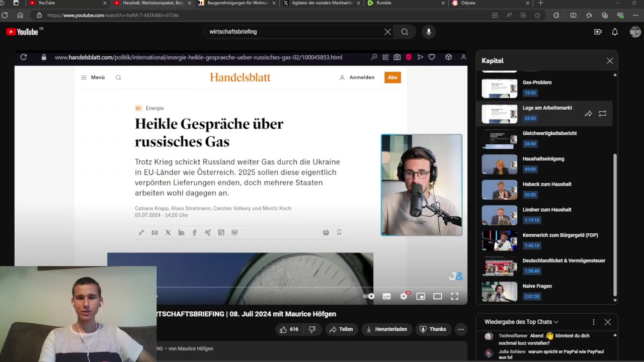Close the Kapitel panel
The width and height of the screenshot is (644, 362).
[x=610, y=61]
